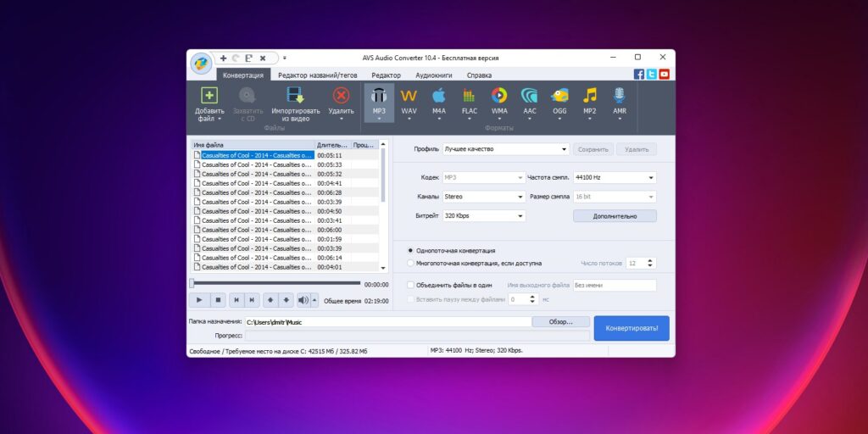The width and height of the screenshot is (868, 434).
Task: Click the X icon in quick access toolbar
Action: coord(263,58)
